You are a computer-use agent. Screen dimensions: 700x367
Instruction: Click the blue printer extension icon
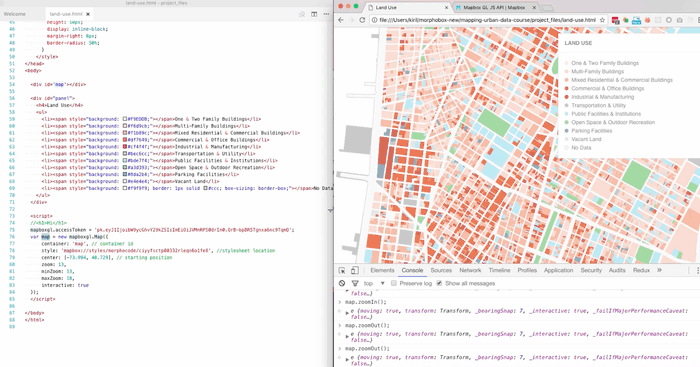click(x=636, y=20)
